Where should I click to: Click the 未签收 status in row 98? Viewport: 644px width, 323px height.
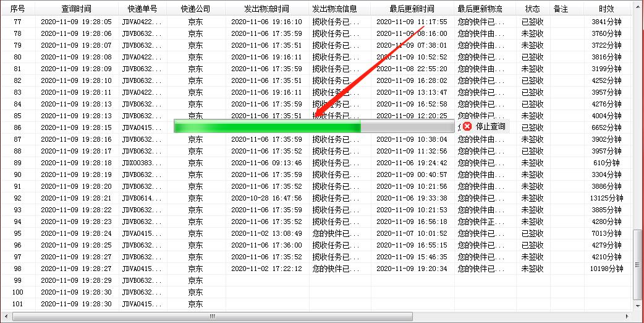pyautogui.click(x=532, y=269)
